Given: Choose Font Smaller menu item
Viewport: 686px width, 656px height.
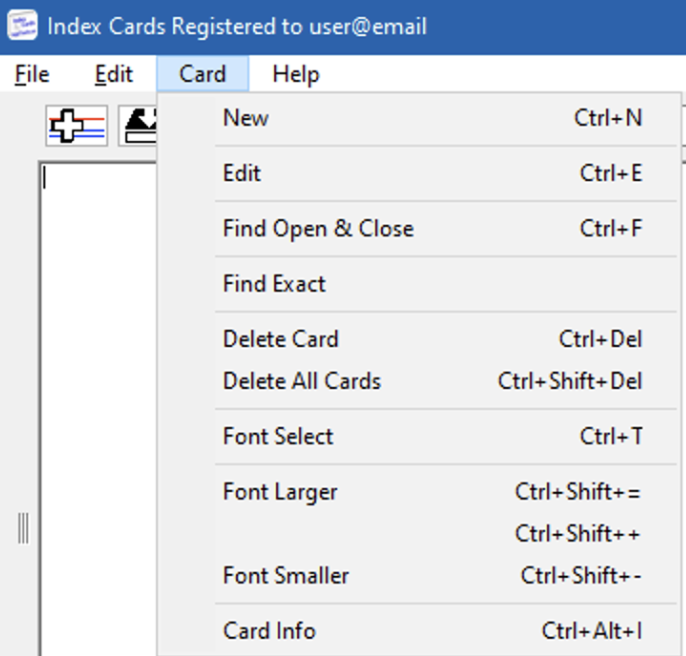Looking at the screenshot, I should tap(419, 575).
